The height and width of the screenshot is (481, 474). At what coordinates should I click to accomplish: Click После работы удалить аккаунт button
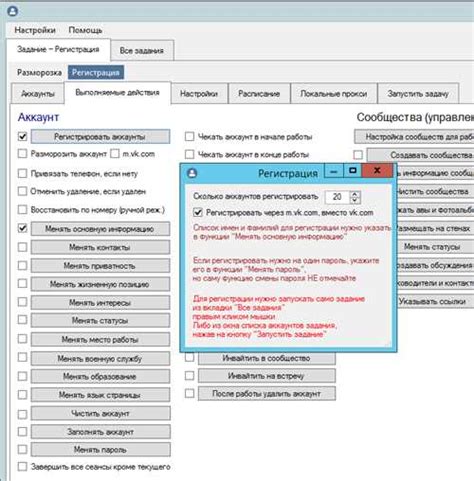click(x=267, y=394)
